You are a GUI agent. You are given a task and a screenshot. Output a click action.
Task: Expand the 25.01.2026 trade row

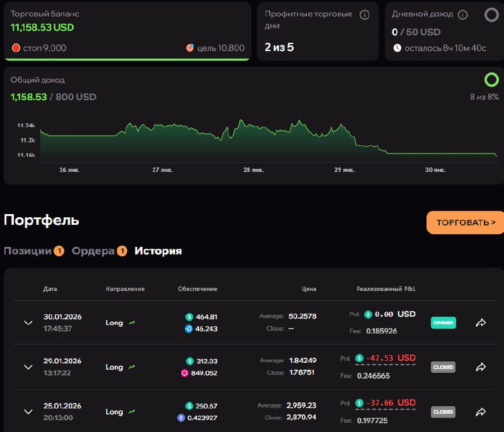point(28,412)
